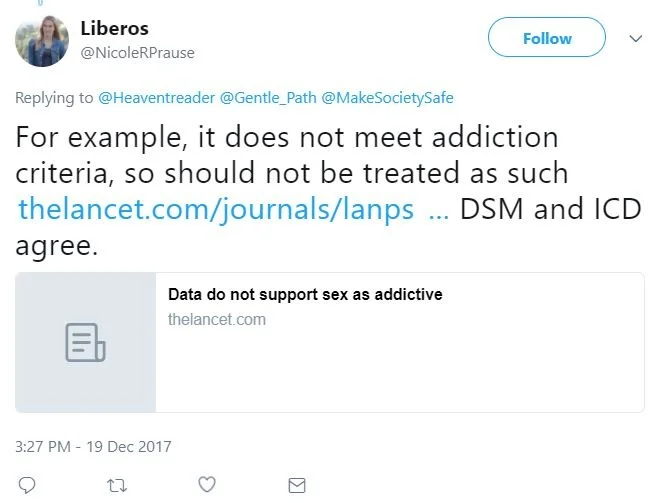Click the 3:27 PM - 19 Dec 2017 timestamp
This screenshot has width=662, height=503.
[93, 446]
